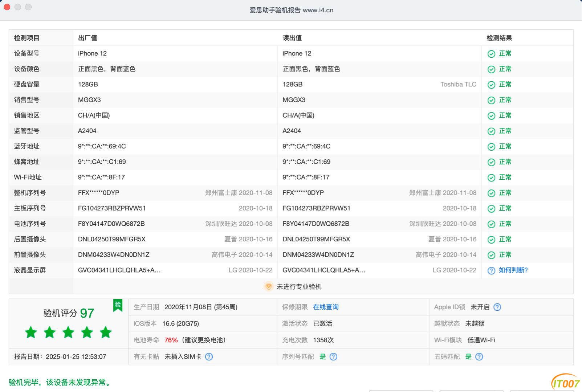Click 读出值 CH/A(中国) sales region cell
Image resolution: width=582 pixels, height=392 pixels.
point(298,115)
